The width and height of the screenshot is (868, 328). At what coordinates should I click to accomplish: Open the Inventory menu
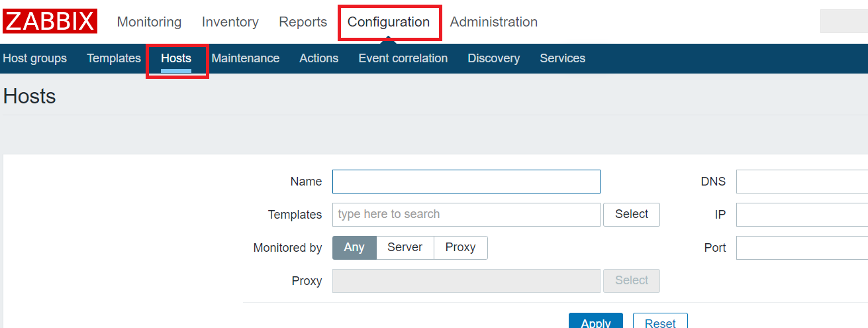click(230, 22)
